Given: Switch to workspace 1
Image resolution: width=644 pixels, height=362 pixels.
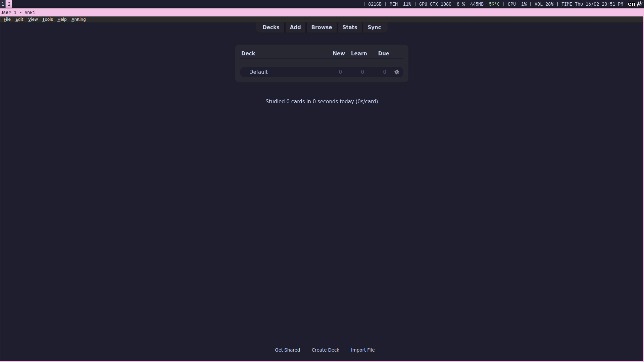Looking at the screenshot, I should pyautogui.click(x=3, y=4).
